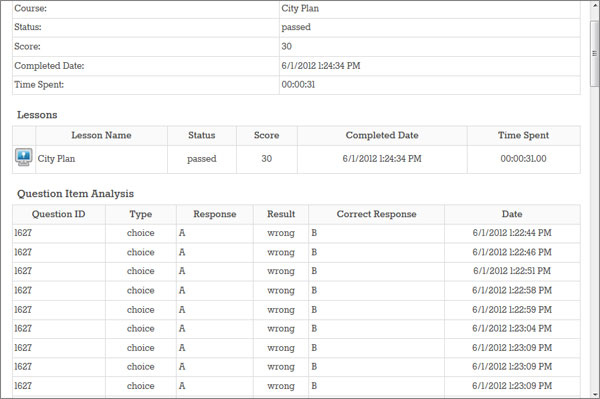
Task: Click date 6/1/2012 1:22:59 PM
Action: [512, 309]
